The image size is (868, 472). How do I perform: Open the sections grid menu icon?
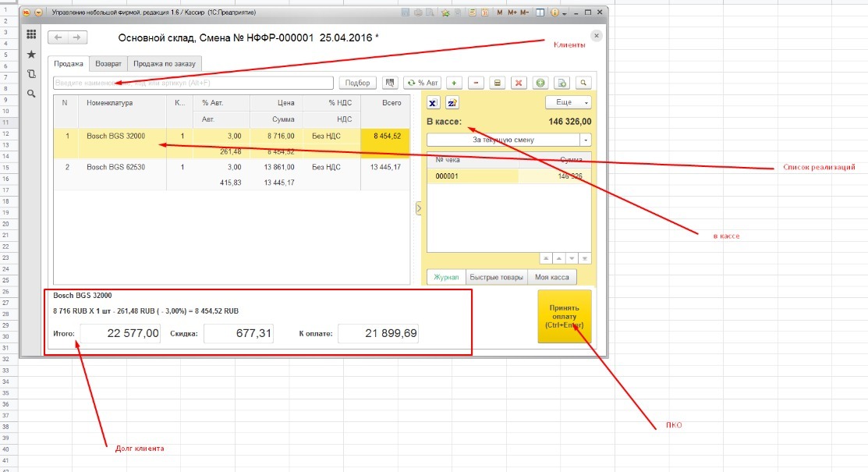tap(31, 34)
